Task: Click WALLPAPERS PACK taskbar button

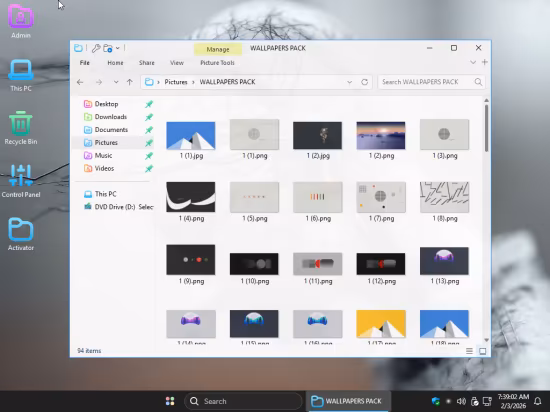Action: click(x=347, y=401)
